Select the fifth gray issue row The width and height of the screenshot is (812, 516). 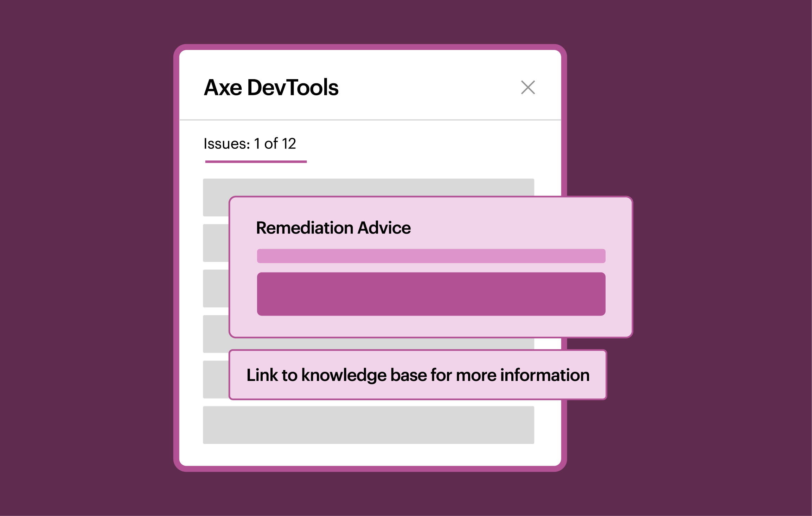coord(215,379)
